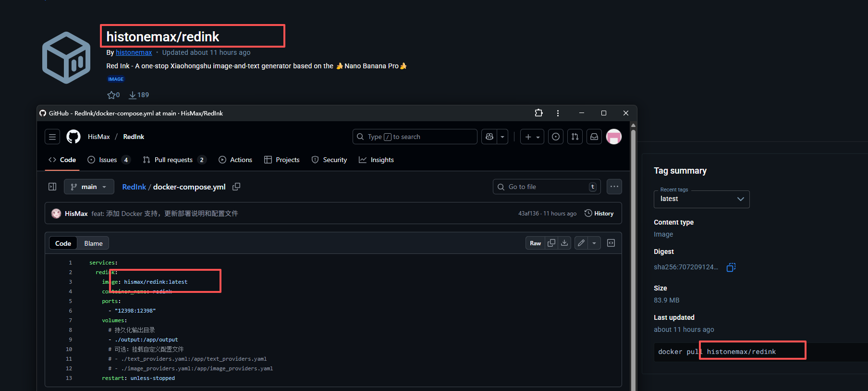
Task: Click the docker pull command text
Action: click(717, 352)
